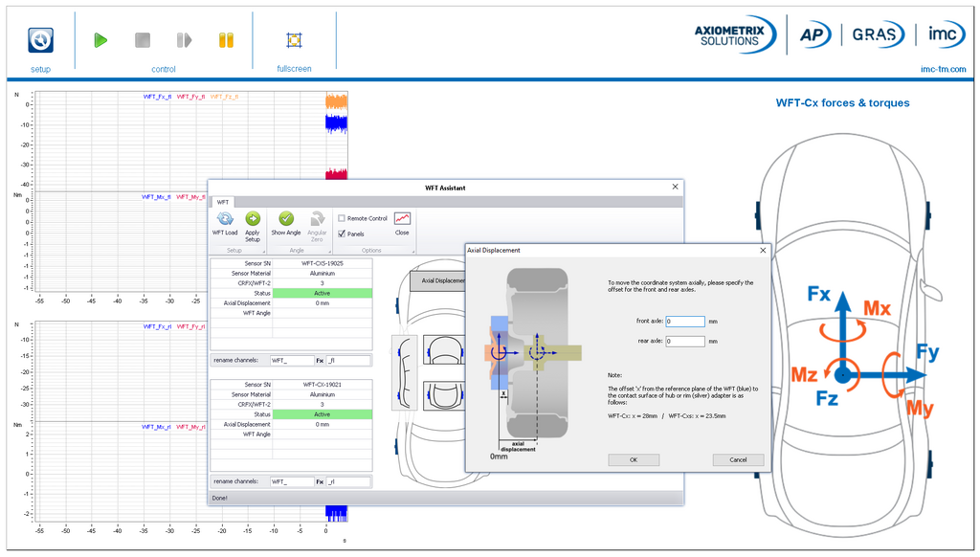The height and width of the screenshot is (557, 980).
Task: Select sensor serial WFT-CX-19021 cell
Action: pos(323,385)
